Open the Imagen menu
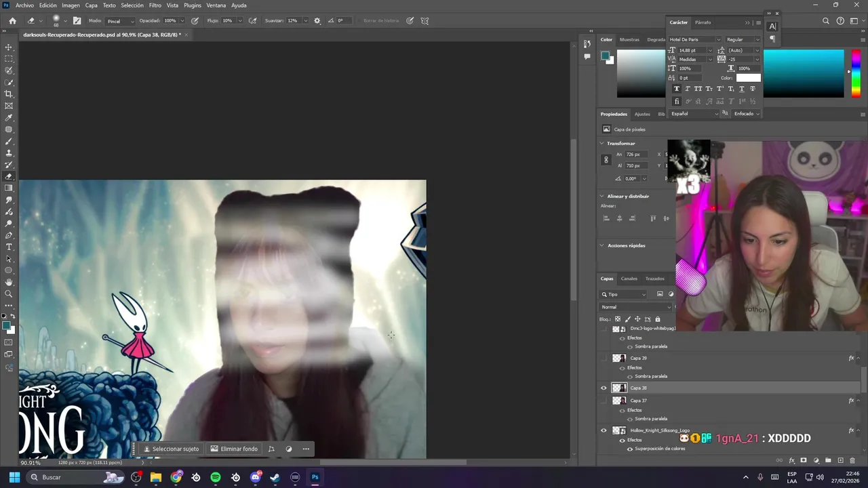The width and height of the screenshot is (868, 488). click(x=71, y=5)
